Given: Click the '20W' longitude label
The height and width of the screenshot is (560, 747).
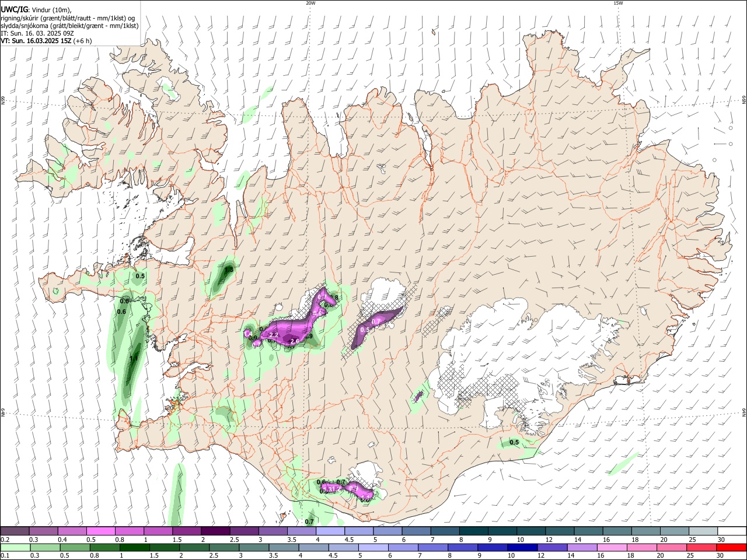Looking at the screenshot, I should click(x=310, y=3).
